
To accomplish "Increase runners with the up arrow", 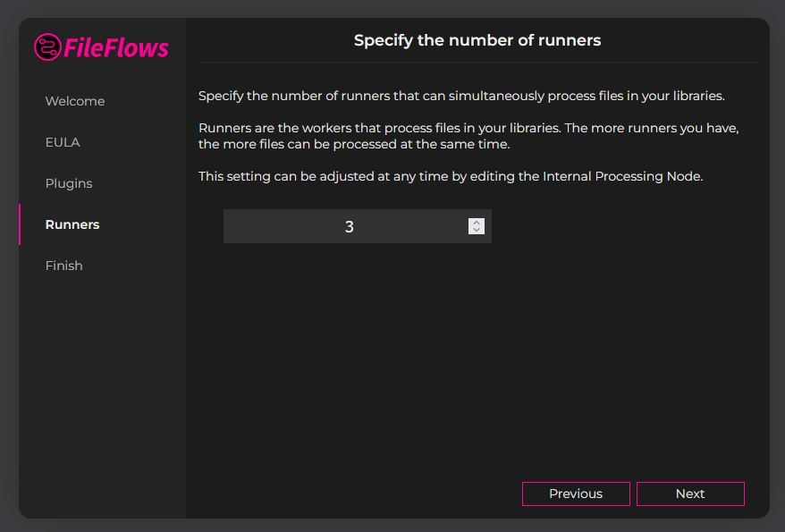I will pyautogui.click(x=477, y=223).
